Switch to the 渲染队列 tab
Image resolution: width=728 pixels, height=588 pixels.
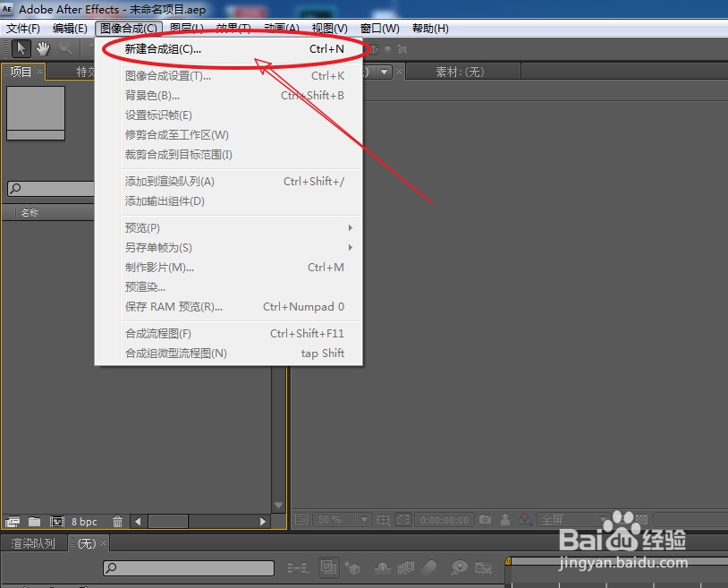pos(33,543)
